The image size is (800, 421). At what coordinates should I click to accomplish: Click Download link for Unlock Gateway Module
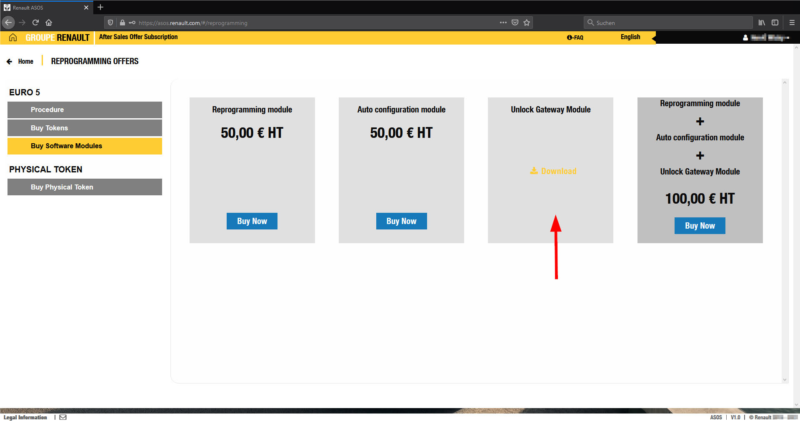tap(553, 171)
